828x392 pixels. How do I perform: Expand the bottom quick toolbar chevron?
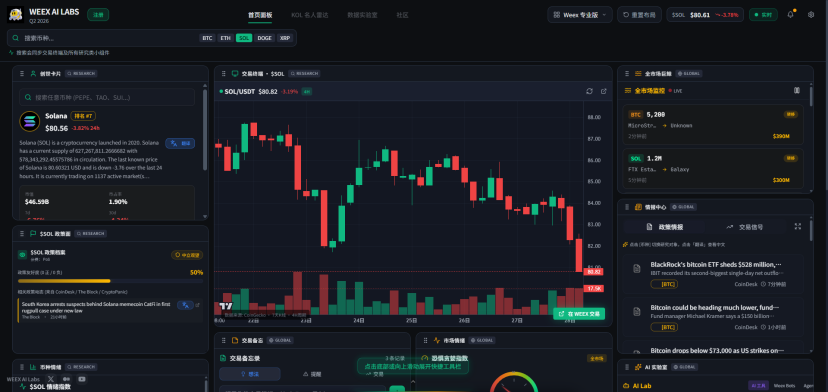[413, 382]
